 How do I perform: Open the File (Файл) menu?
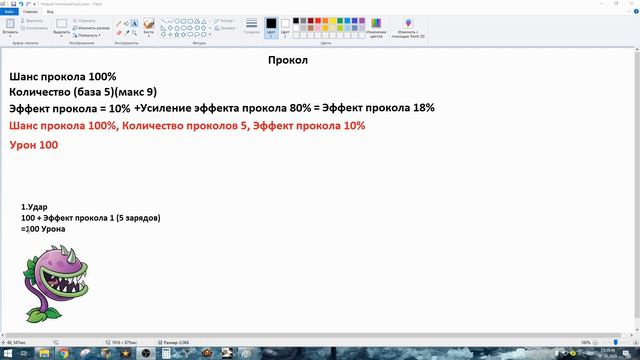(x=9, y=12)
